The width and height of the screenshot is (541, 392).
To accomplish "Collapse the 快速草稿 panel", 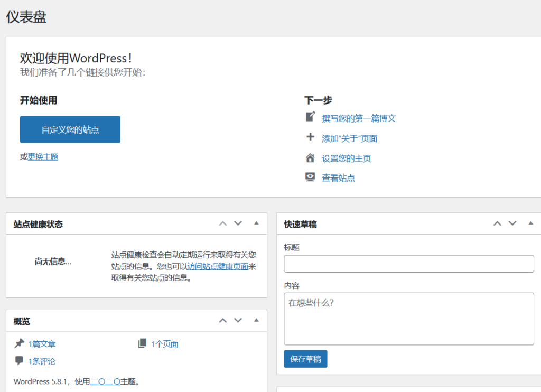I will click(x=530, y=223).
